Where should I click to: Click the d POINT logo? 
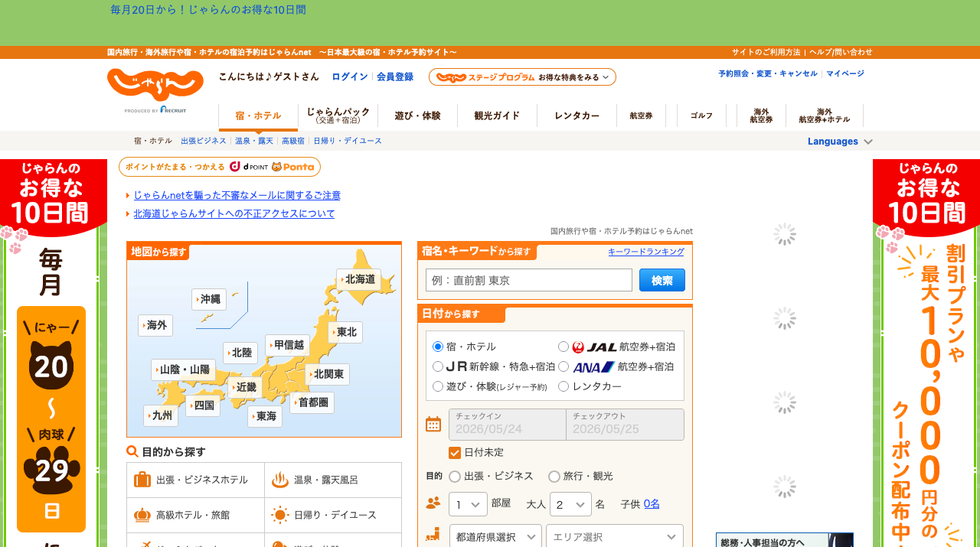pos(249,167)
